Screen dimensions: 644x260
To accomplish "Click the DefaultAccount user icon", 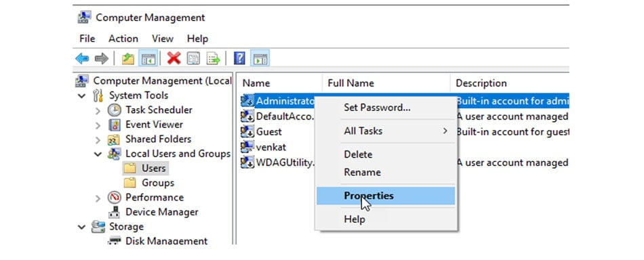I will 247,116.
